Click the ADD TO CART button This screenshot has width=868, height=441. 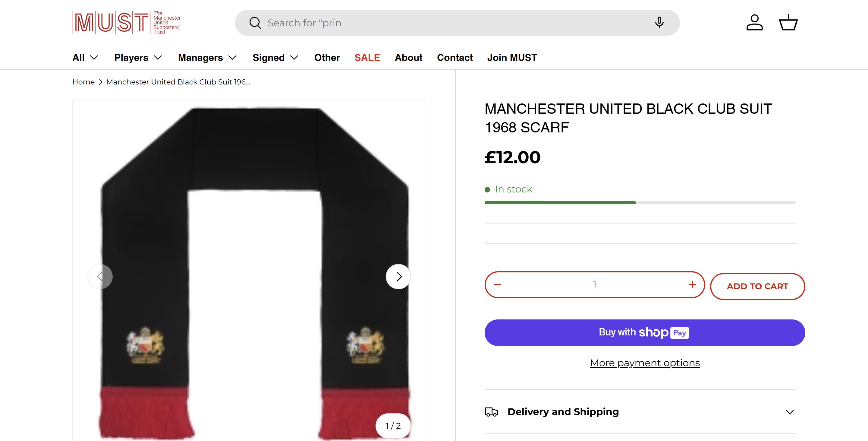757,286
